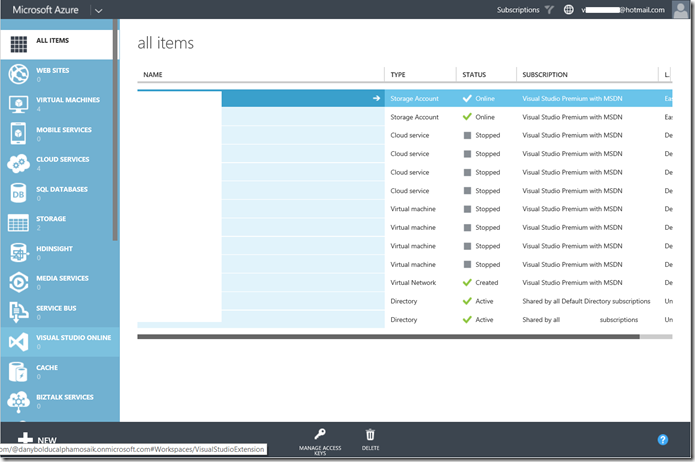Go to SQL DATABASES label in sidebar
The image size is (695, 462).
[62, 189]
